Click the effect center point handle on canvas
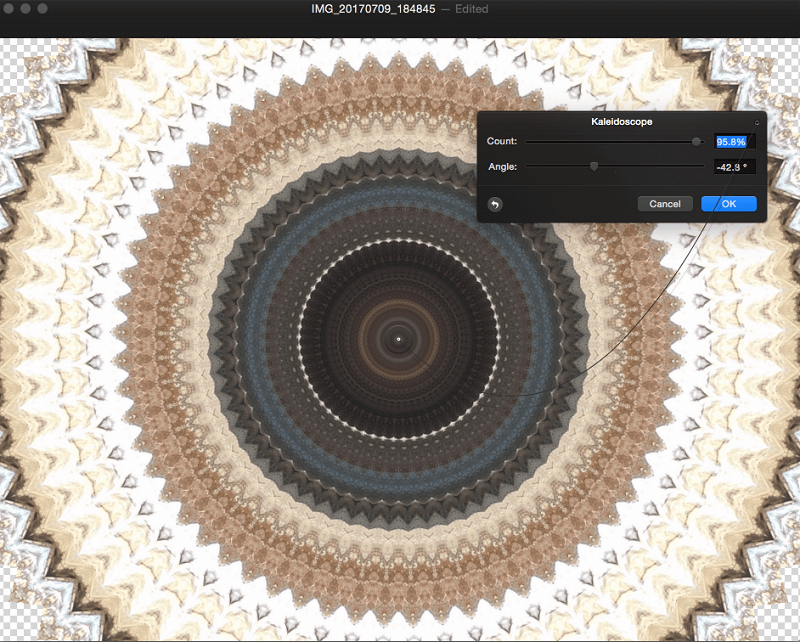Image resolution: width=800 pixels, height=642 pixels. (x=399, y=339)
